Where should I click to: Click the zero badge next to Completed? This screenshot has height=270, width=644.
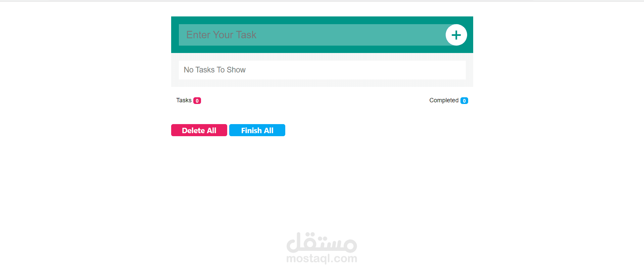(464, 101)
